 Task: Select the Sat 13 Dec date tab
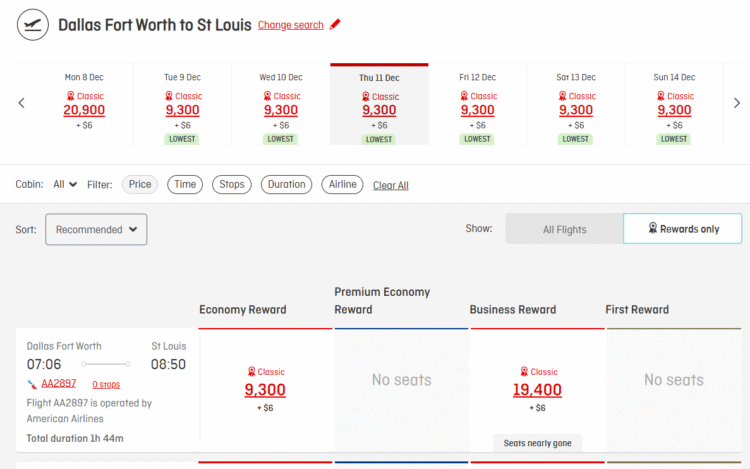576,104
